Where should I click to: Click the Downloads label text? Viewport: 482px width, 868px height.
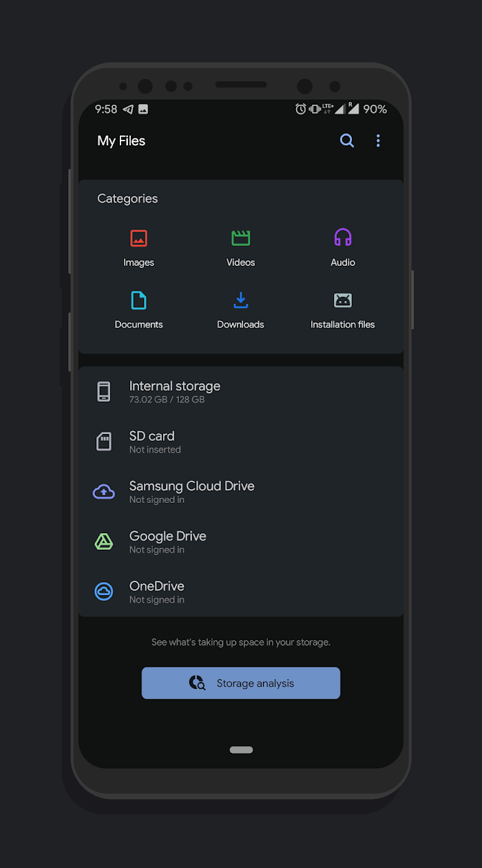tap(240, 324)
